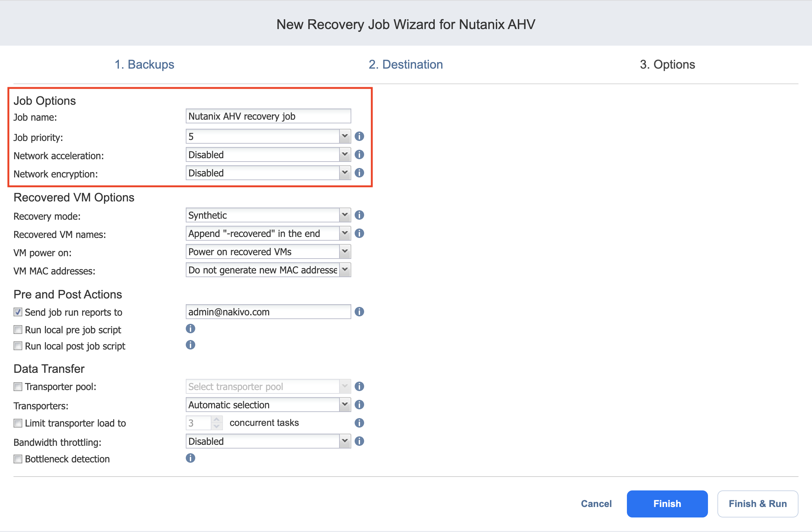Check the Transporter pool checkbox

18,387
